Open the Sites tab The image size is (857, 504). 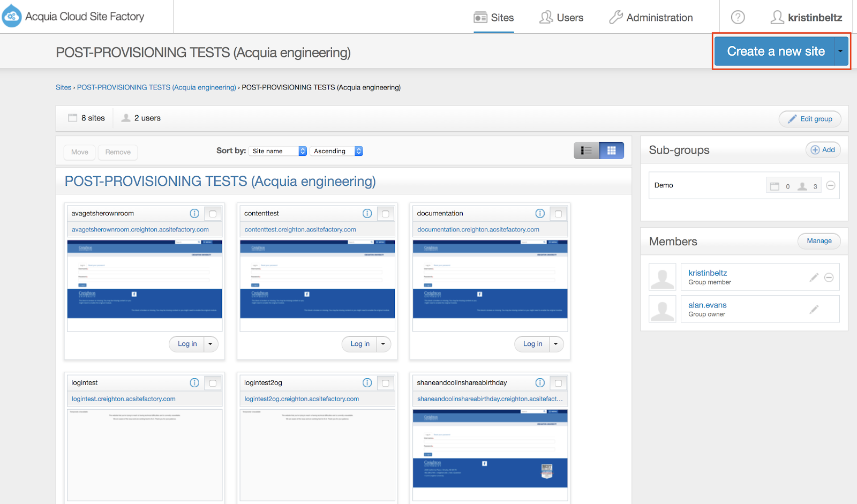(x=494, y=18)
